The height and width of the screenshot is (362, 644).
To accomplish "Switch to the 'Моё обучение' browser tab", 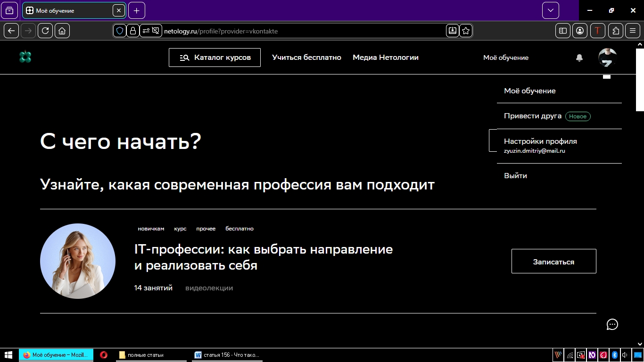I will pos(71,10).
